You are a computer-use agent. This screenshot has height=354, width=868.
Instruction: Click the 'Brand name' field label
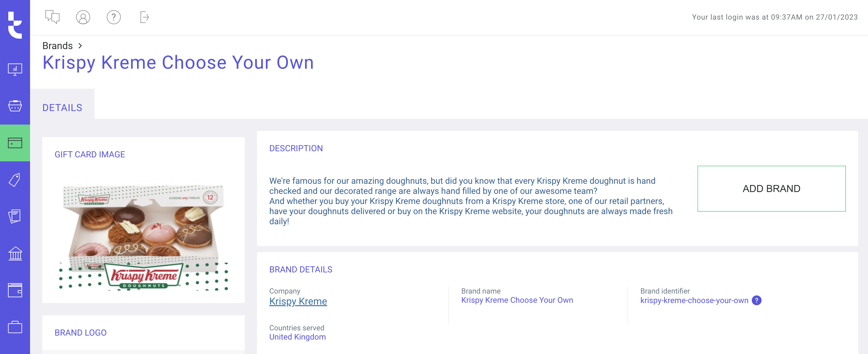(x=481, y=291)
